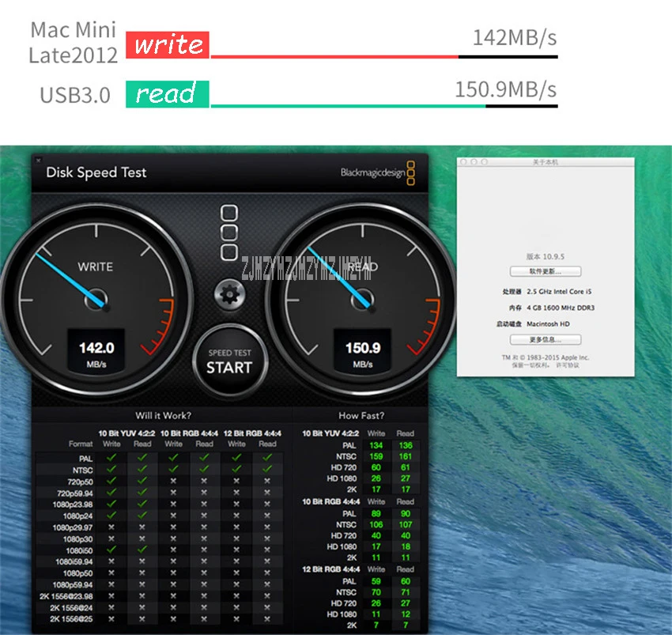Viewport: 672px width, 635px height.
Task: Click the 10 Bit YUV 4:2:2 column header in Will it Work
Action: 126,433
